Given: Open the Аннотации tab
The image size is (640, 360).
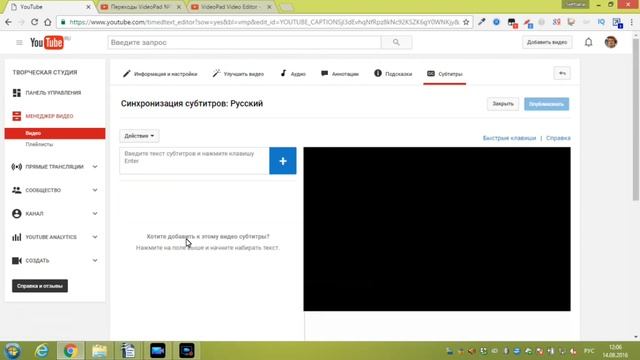Looking at the screenshot, I should (340, 74).
